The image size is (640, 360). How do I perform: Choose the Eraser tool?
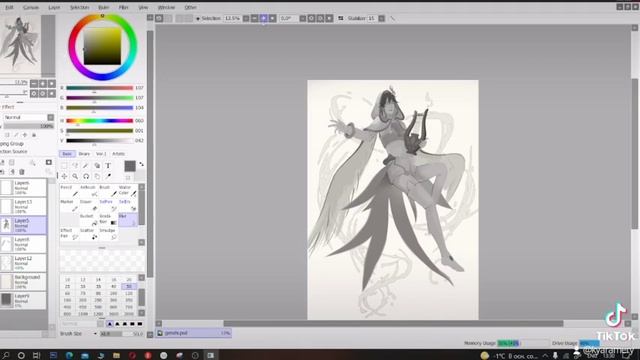pos(89,205)
